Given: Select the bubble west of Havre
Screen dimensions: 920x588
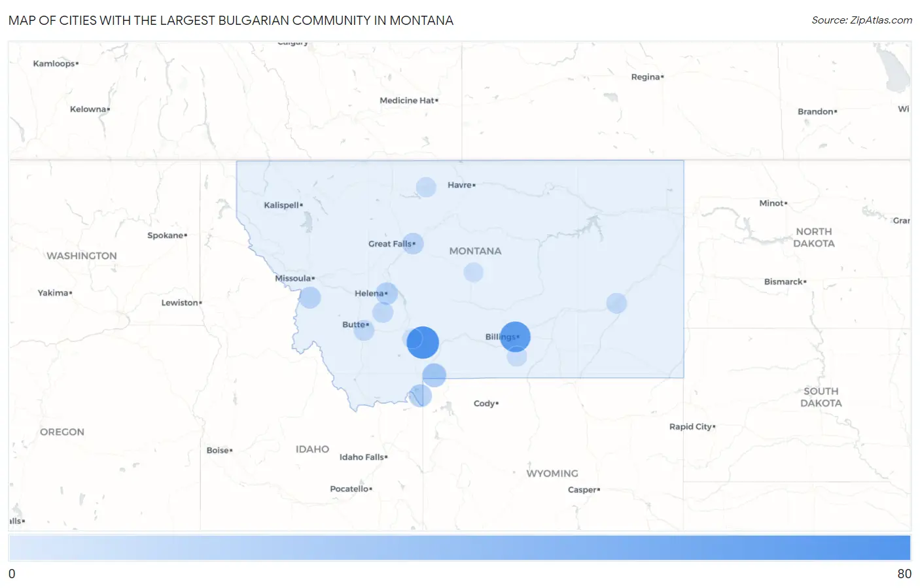Looking at the screenshot, I should [426, 187].
